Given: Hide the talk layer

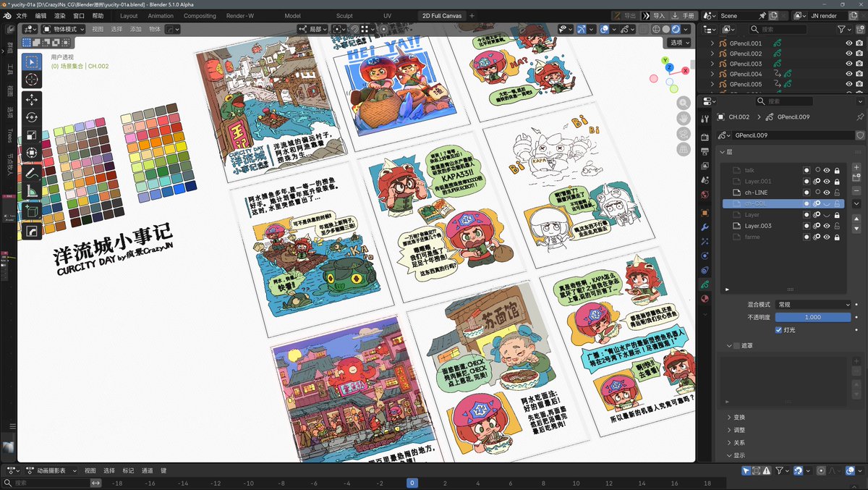Looking at the screenshot, I should pyautogui.click(x=826, y=170).
